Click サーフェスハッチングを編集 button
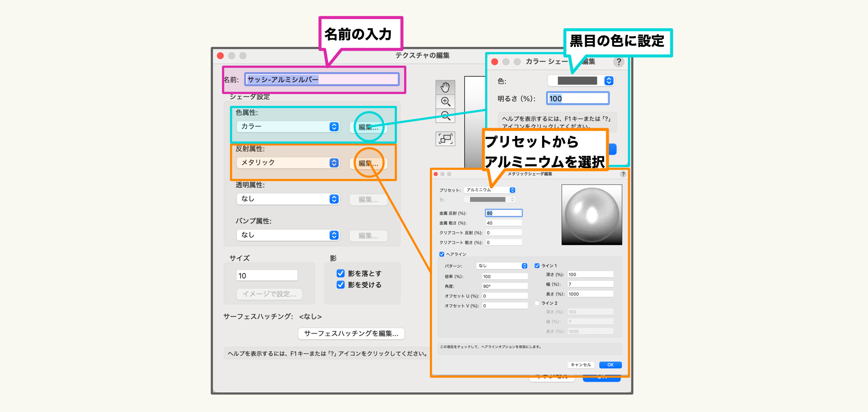The width and height of the screenshot is (868, 412). 351,333
